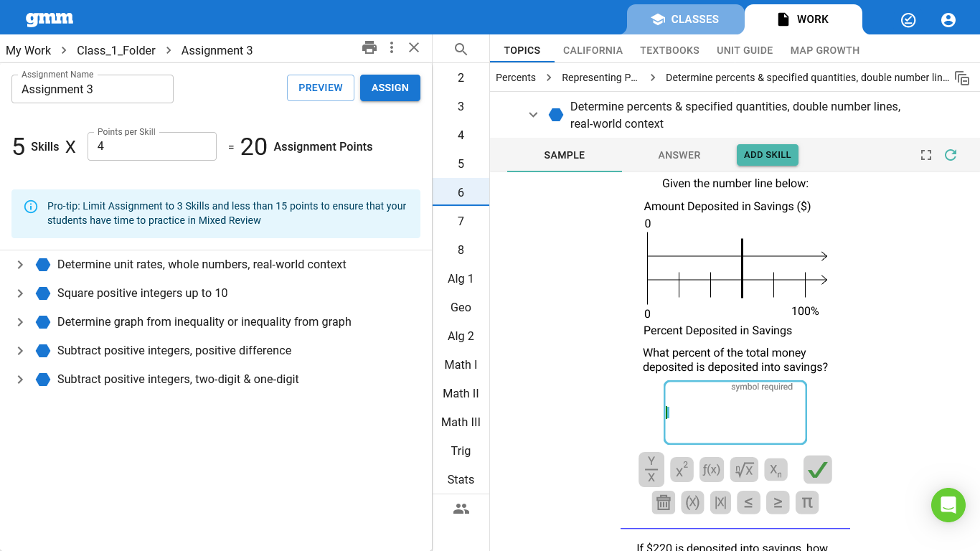Image resolution: width=980 pixels, height=551 pixels.
Task: Click the search magnifier icon
Action: (461, 50)
